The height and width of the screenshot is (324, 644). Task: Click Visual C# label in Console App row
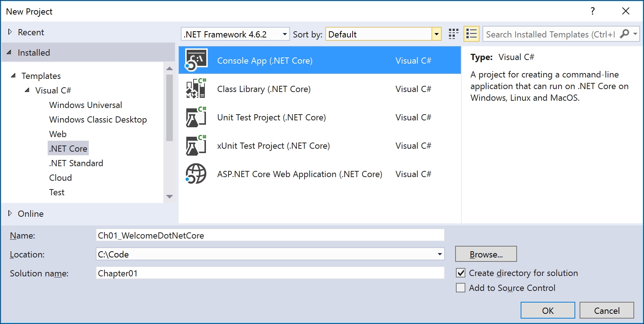pos(413,60)
